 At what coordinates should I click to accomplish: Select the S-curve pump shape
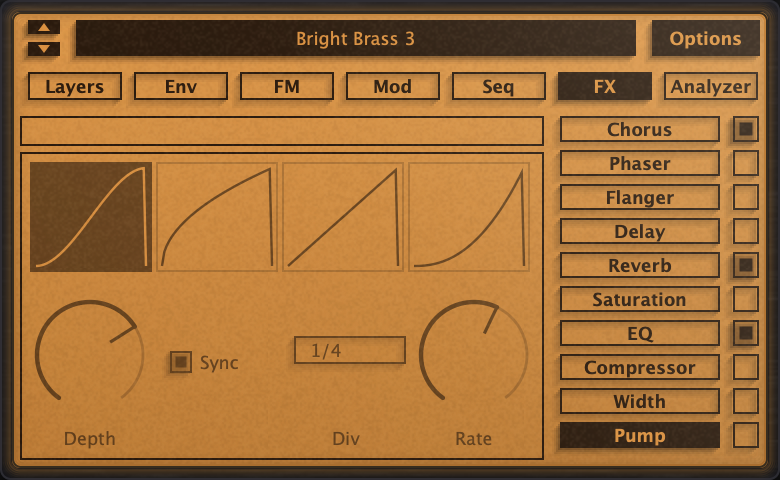(x=91, y=216)
